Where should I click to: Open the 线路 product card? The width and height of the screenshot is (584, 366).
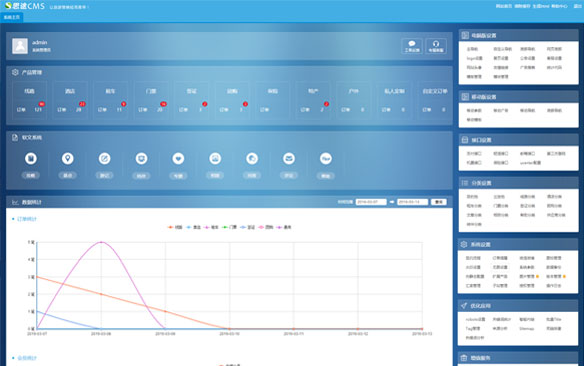[x=29, y=100]
